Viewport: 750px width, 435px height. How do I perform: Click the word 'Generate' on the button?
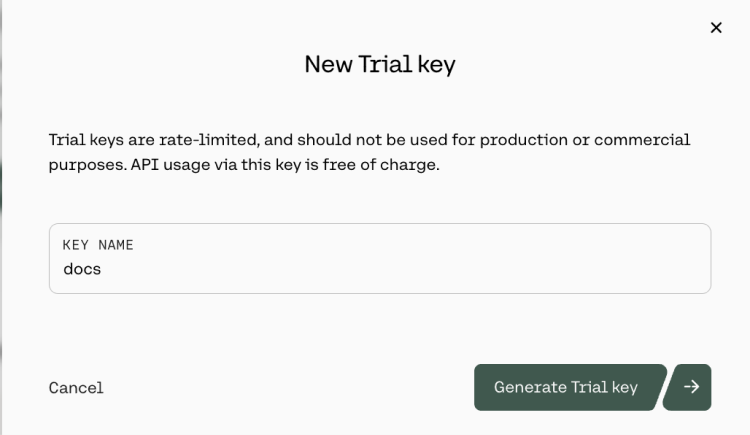coord(530,387)
